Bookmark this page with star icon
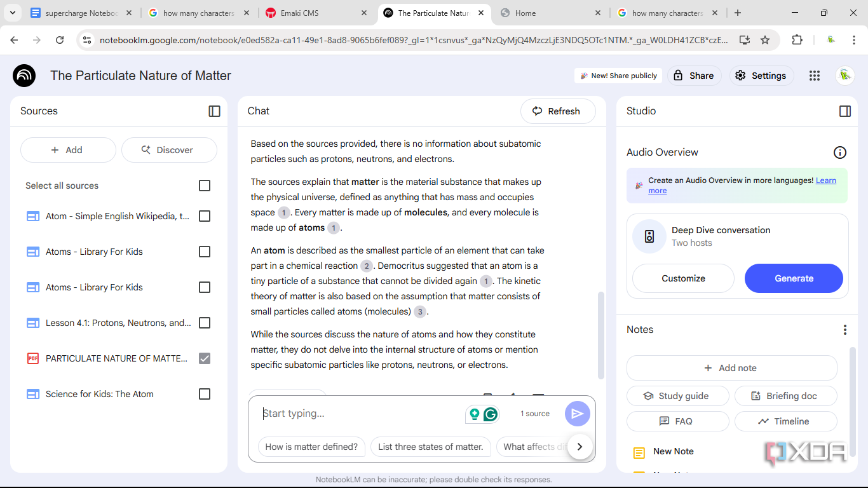This screenshot has width=868, height=488. [765, 40]
